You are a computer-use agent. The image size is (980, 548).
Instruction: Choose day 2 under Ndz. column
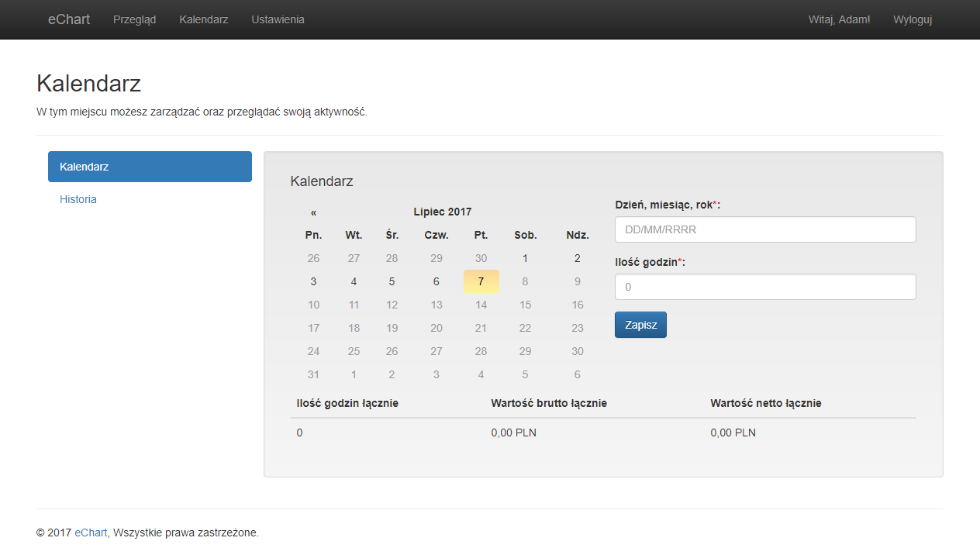click(577, 258)
